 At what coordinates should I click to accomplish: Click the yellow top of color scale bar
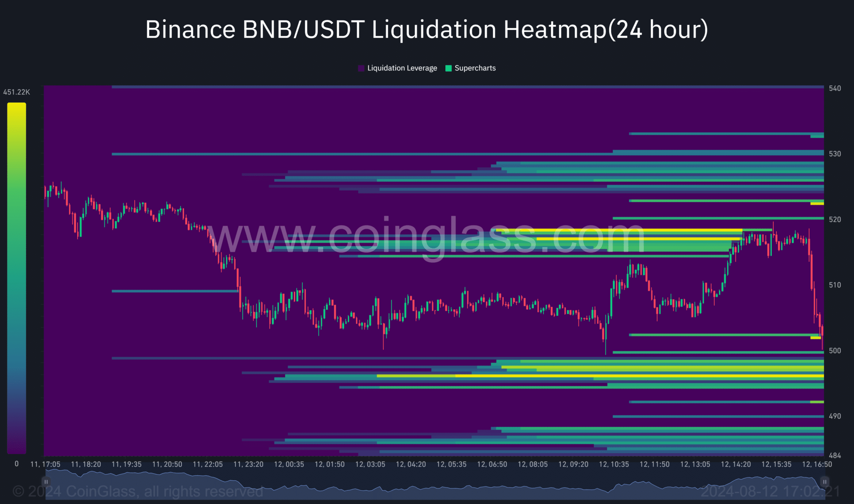tap(16, 107)
